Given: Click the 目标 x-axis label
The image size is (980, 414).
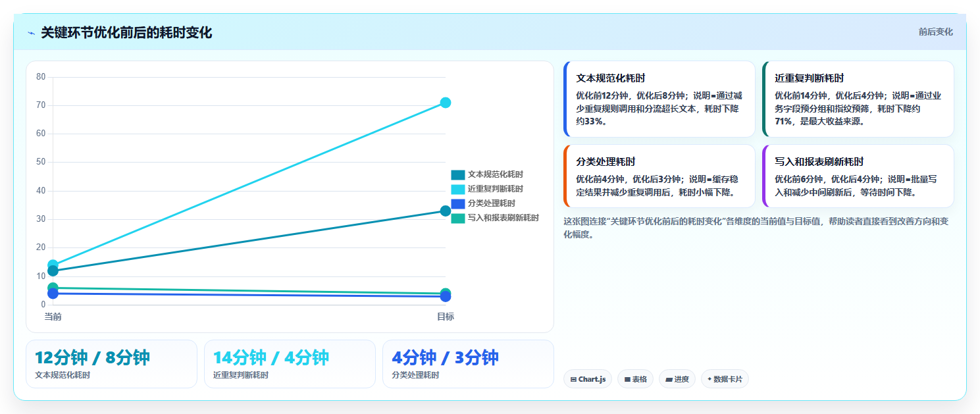Looking at the screenshot, I should click(446, 317).
